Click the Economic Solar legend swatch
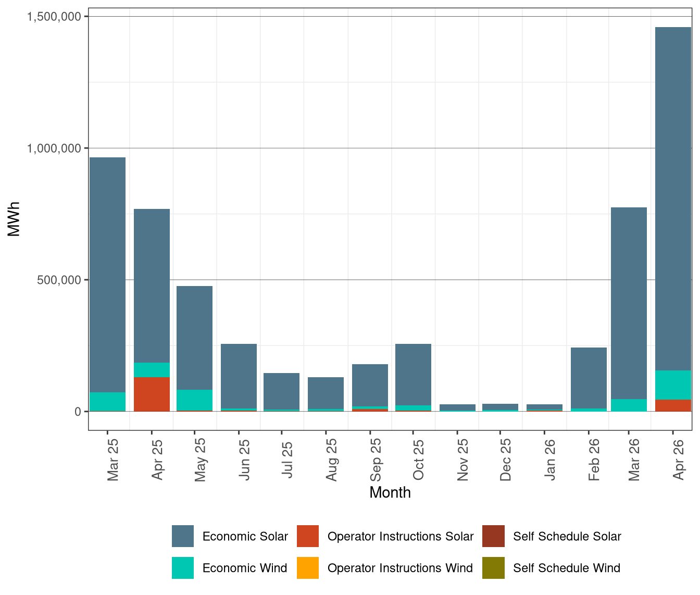Screen dimensions: 700x595 [183, 536]
